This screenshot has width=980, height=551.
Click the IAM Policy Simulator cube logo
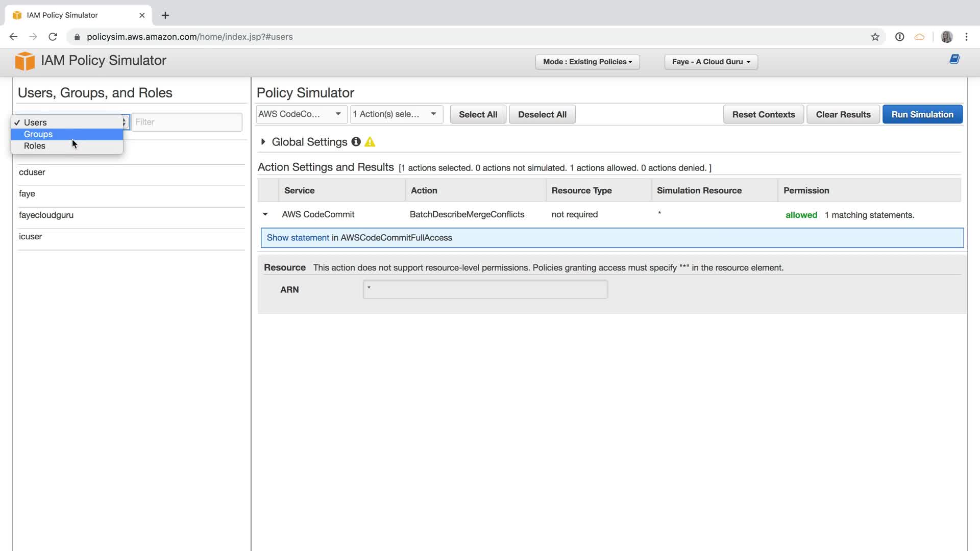[x=24, y=61]
